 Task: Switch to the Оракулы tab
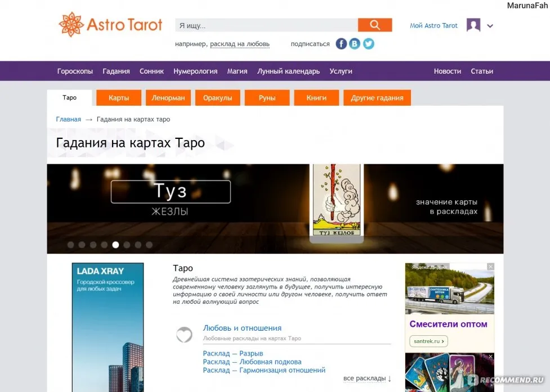tap(217, 98)
